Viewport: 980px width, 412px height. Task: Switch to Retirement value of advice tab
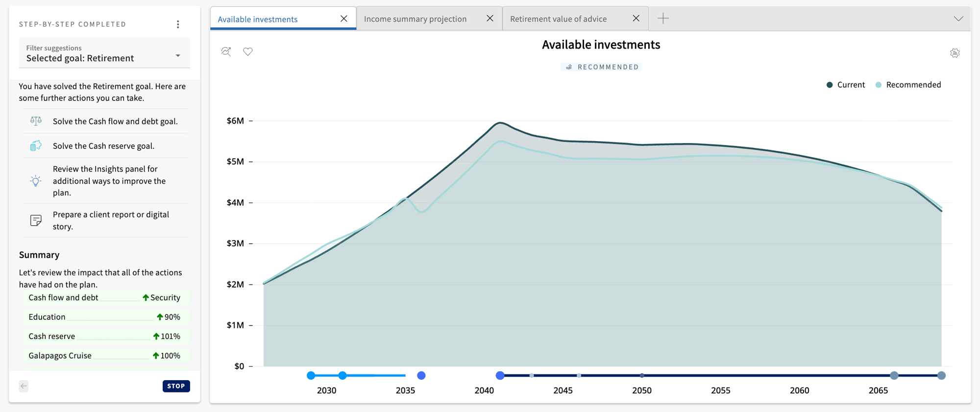point(558,19)
